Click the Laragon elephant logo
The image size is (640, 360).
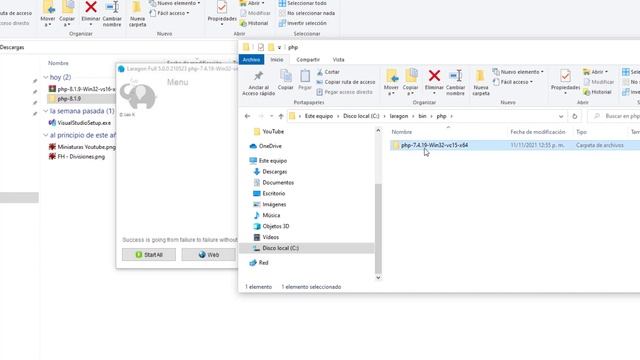pos(138,95)
